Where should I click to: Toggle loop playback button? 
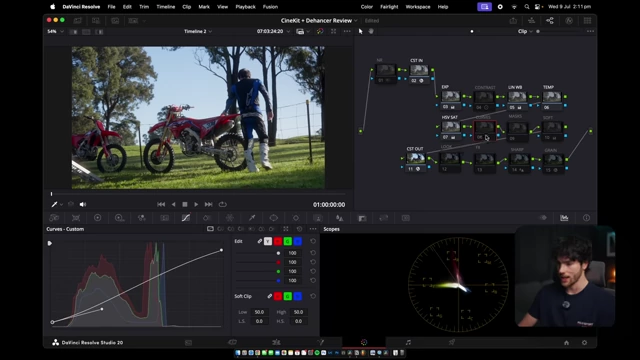(x=222, y=204)
